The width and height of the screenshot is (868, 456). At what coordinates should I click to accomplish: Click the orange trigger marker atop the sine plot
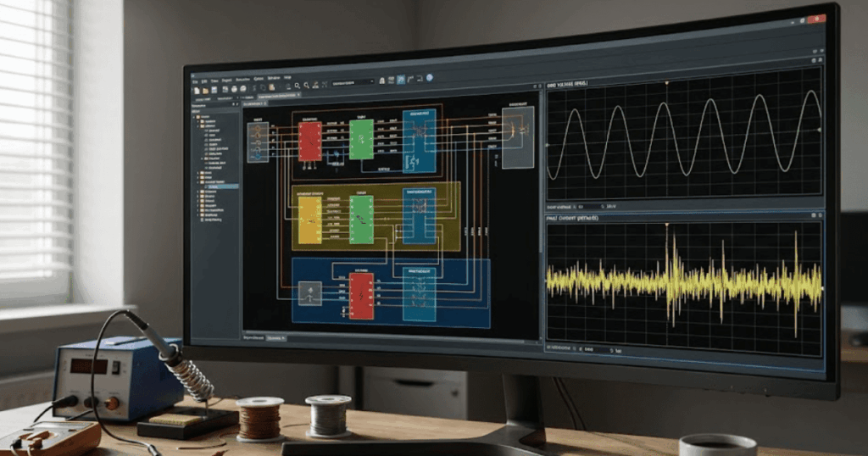point(666,81)
